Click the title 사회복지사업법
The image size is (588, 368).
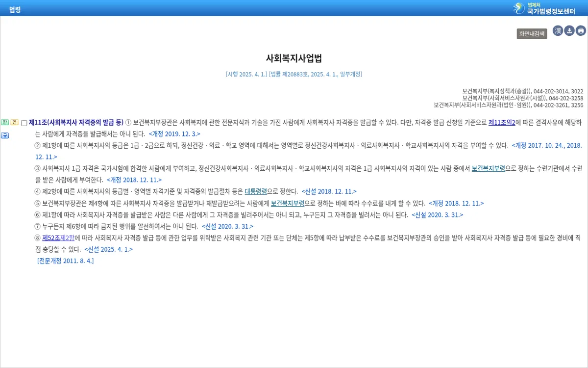[x=294, y=58]
